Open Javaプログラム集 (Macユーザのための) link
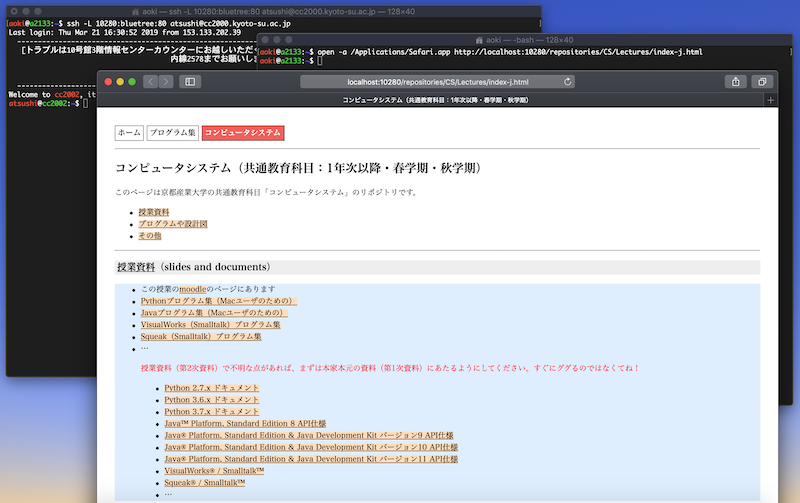The height and width of the screenshot is (503, 800). [214, 313]
